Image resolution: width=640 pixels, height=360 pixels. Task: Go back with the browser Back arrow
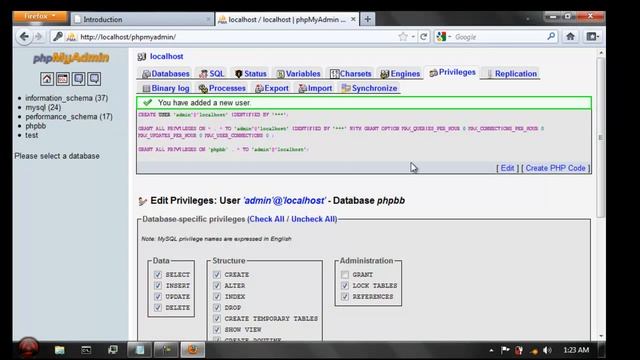(24, 37)
